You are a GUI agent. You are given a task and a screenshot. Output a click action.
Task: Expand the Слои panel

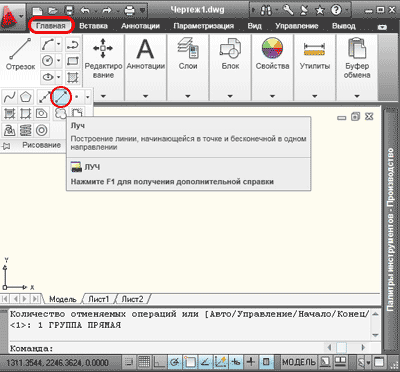click(188, 97)
